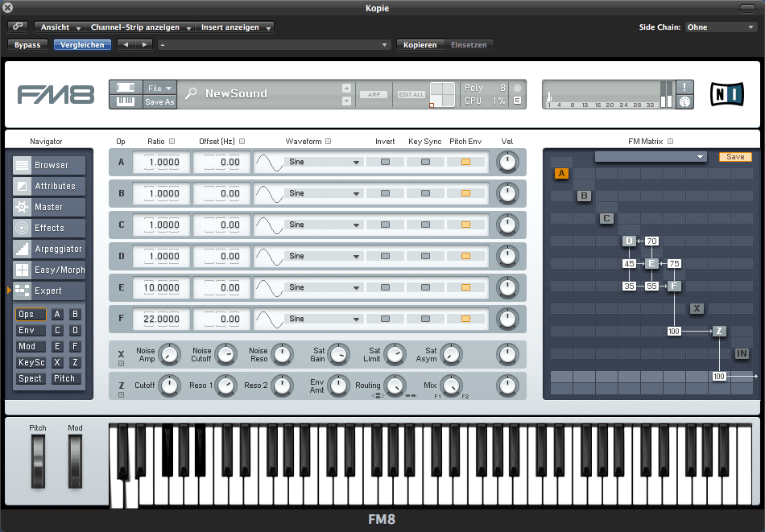The height and width of the screenshot is (532, 765).
Task: Select the Z filter block in FM Matrix
Action: click(719, 331)
